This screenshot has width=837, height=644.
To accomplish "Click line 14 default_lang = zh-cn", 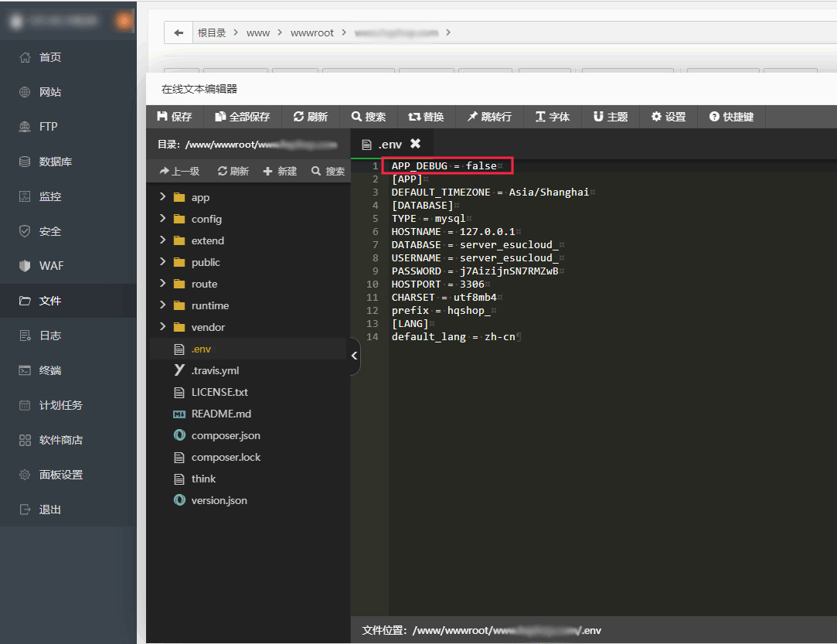I will pyautogui.click(x=453, y=337).
